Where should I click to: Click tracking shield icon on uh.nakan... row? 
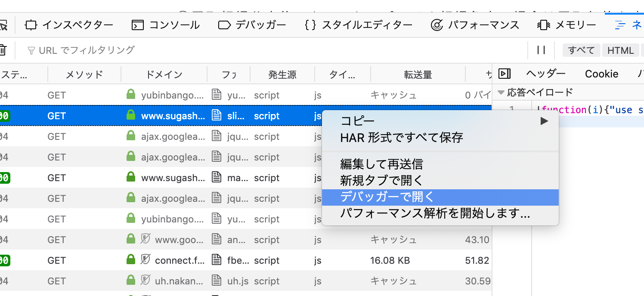(145, 281)
